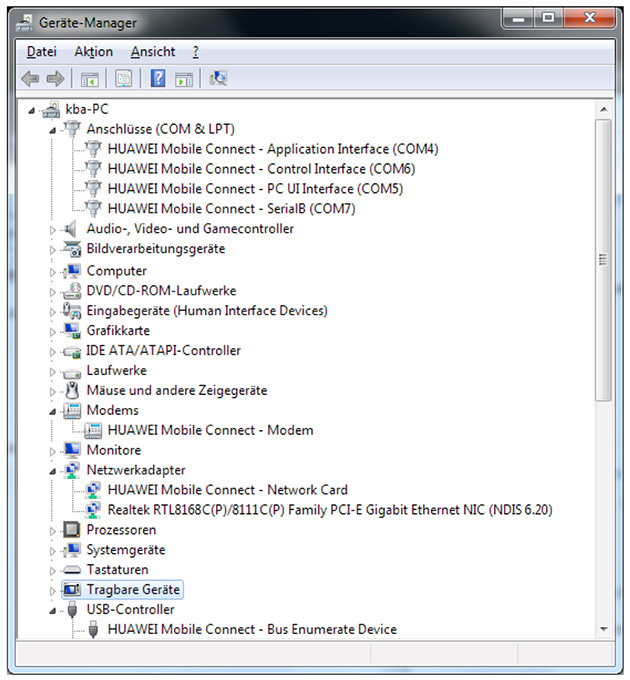Select HUAWEI SerialB (COM7)
The width and height of the screenshot is (630, 680).
[x=232, y=209]
